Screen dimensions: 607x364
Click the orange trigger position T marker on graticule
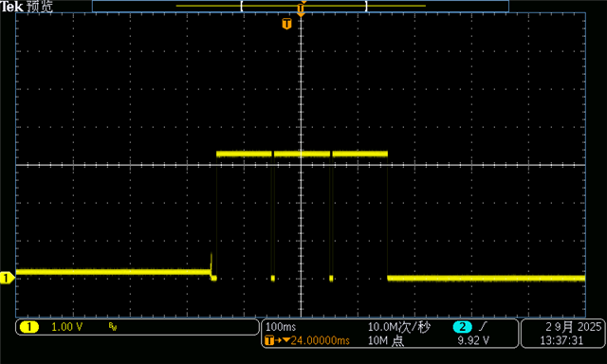286,24
